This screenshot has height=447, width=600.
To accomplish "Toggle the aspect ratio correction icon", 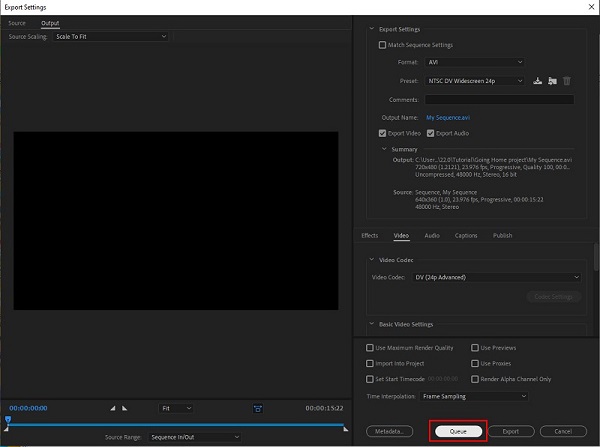I will [258, 408].
